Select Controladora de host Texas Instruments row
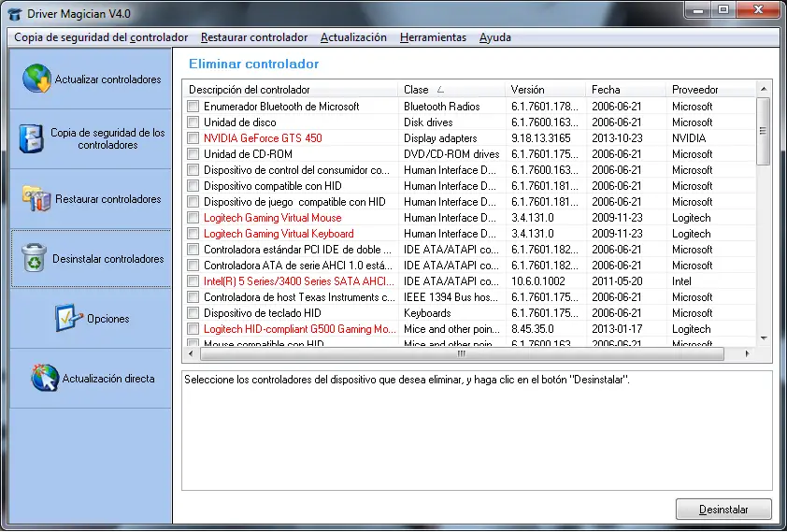This screenshot has height=532, width=787. 469,297
